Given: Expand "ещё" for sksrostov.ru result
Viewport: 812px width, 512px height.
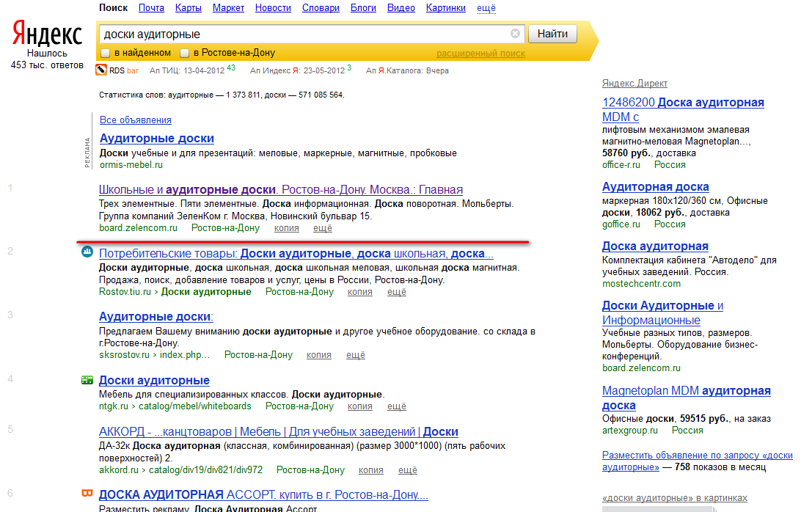Looking at the screenshot, I should [x=356, y=355].
